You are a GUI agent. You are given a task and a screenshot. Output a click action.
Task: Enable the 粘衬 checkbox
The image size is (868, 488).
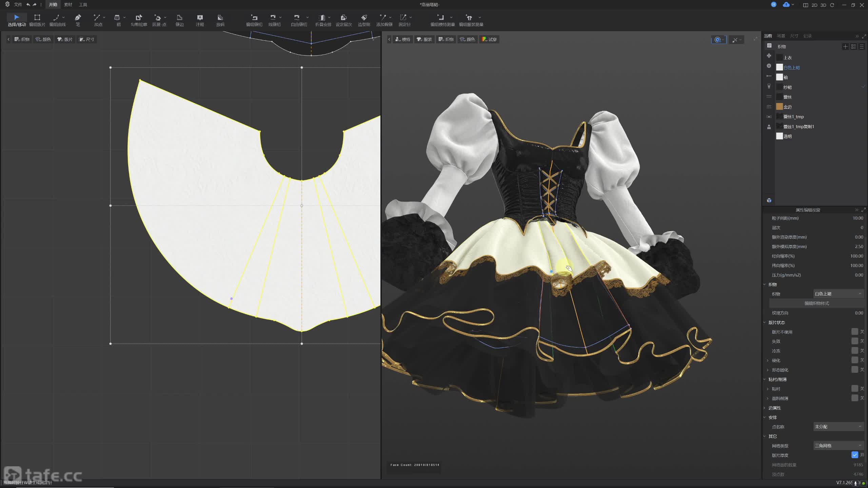(854, 388)
